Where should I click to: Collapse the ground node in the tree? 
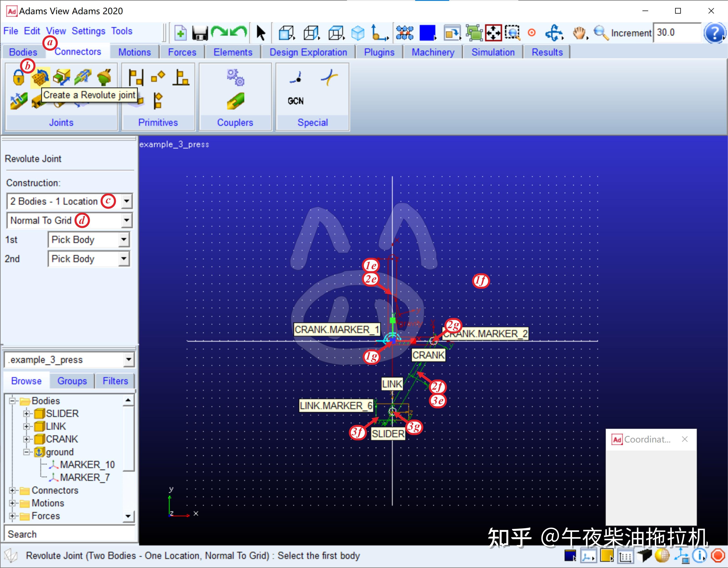[26, 452]
